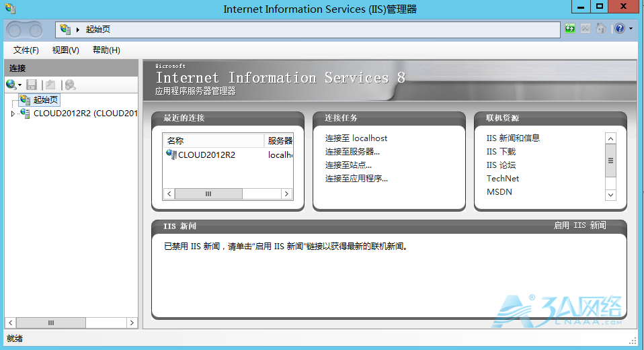Click the 名称 column header

[x=214, y=140]
